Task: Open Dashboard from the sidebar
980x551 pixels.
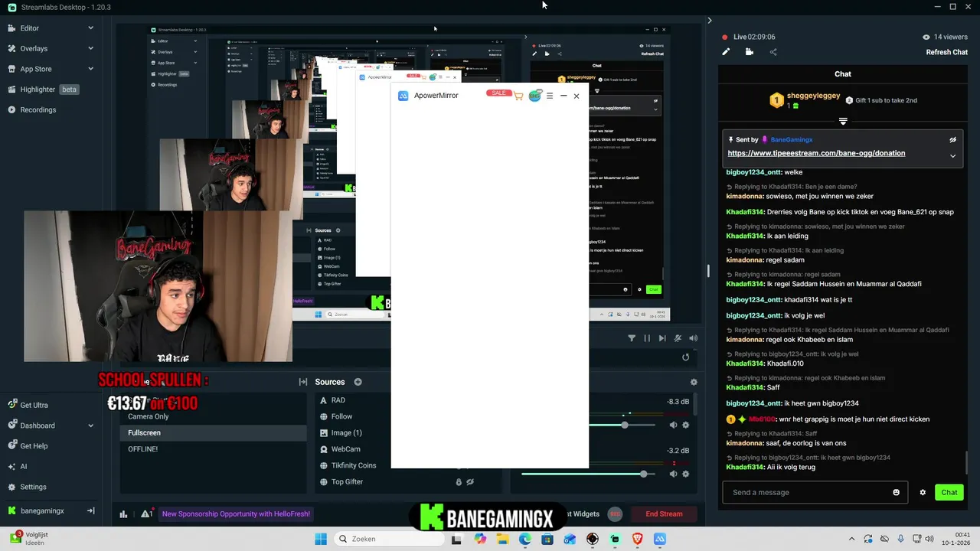Action: (37, 425)
